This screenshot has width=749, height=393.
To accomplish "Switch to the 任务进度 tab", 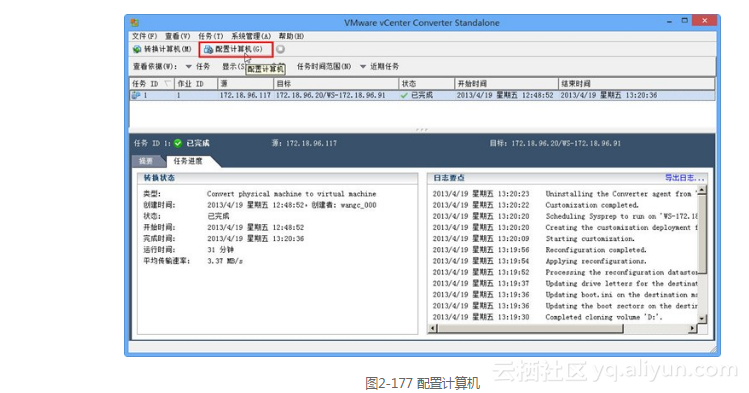I will (188, 161).
